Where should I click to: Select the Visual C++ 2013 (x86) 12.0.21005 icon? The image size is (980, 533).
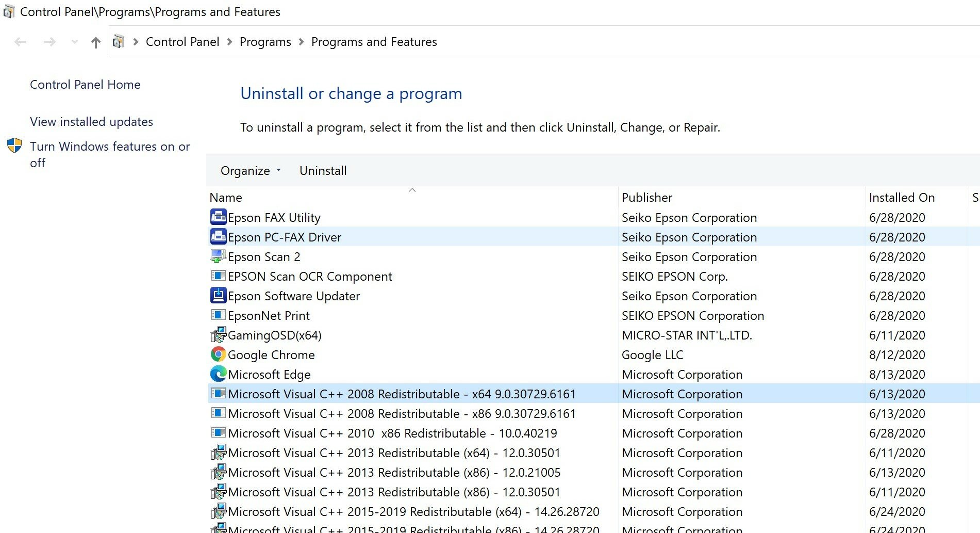[x=219, y=472]
